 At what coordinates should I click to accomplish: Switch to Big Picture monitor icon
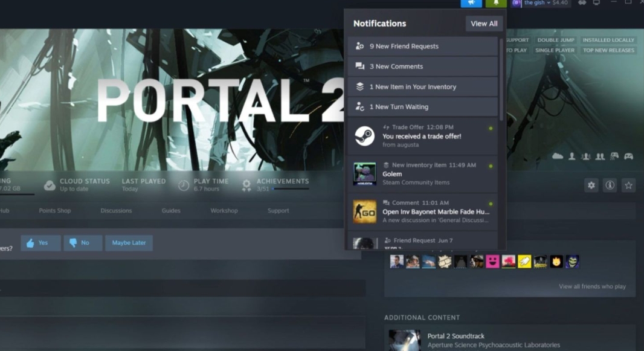(596, 3)
